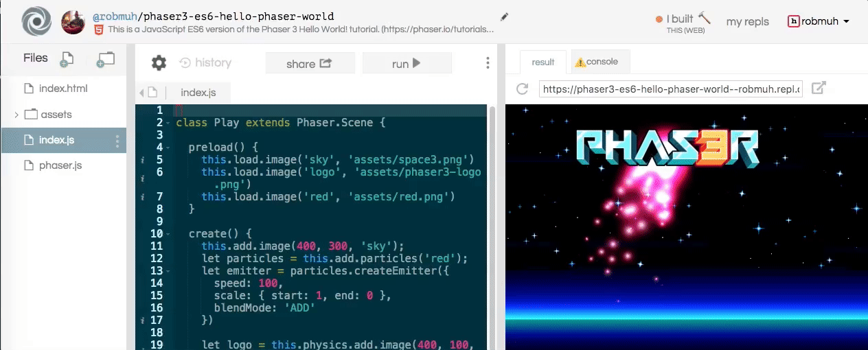Create a new file in Files panel
This screenshot has width=868, height=350.
(x=66, y=60)
